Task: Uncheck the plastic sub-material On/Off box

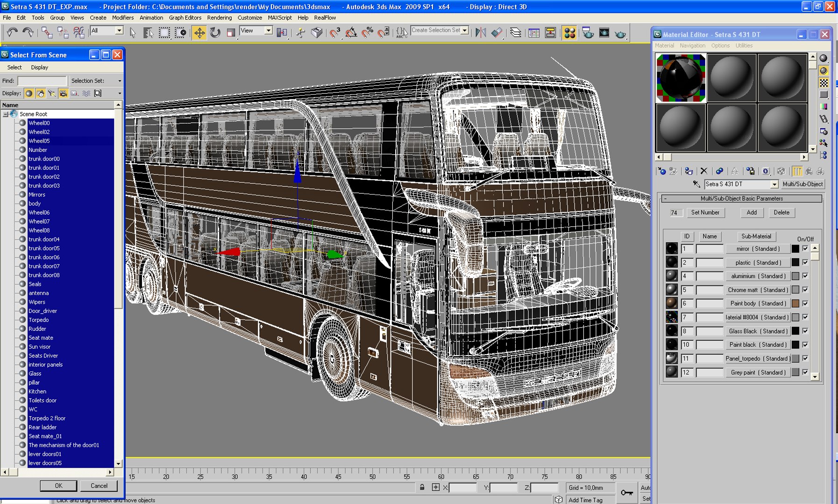Action: pyautogui.click(x=805, y=262)
